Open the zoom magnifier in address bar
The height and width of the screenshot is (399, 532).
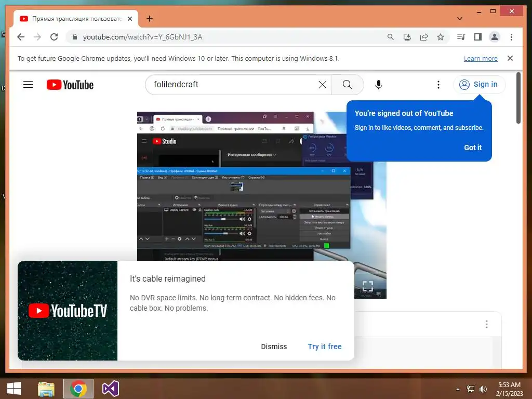point(391,37)
